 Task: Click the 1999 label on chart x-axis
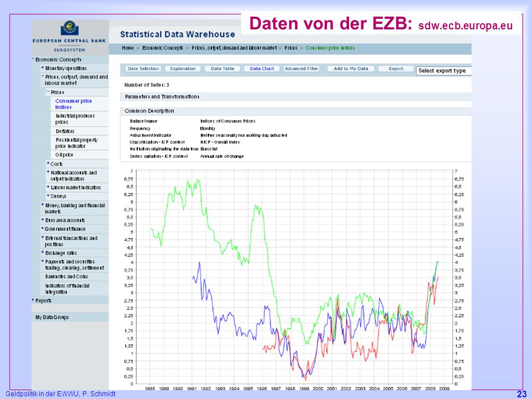(304, 388)
